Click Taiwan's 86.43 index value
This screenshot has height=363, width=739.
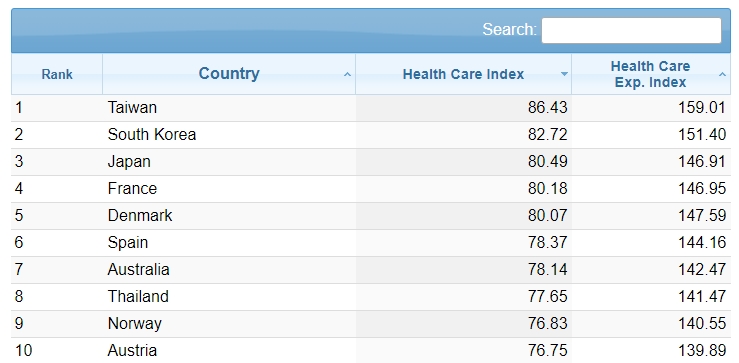[548, 108]
